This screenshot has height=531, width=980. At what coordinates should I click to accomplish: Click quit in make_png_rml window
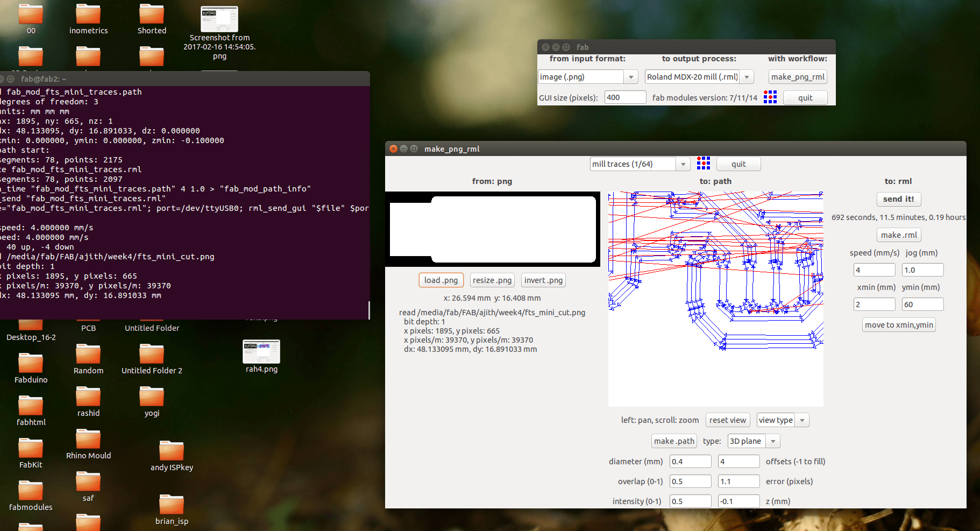click(x=738, y=164)
